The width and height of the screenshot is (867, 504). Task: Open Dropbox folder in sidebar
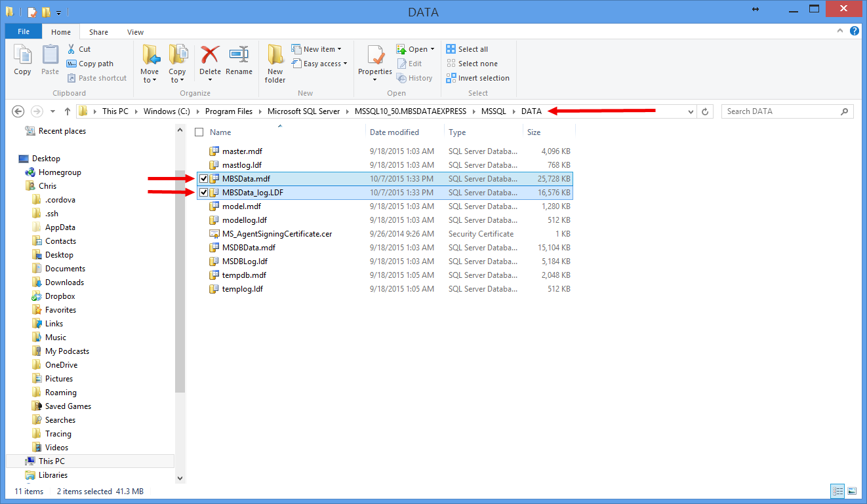60,296
